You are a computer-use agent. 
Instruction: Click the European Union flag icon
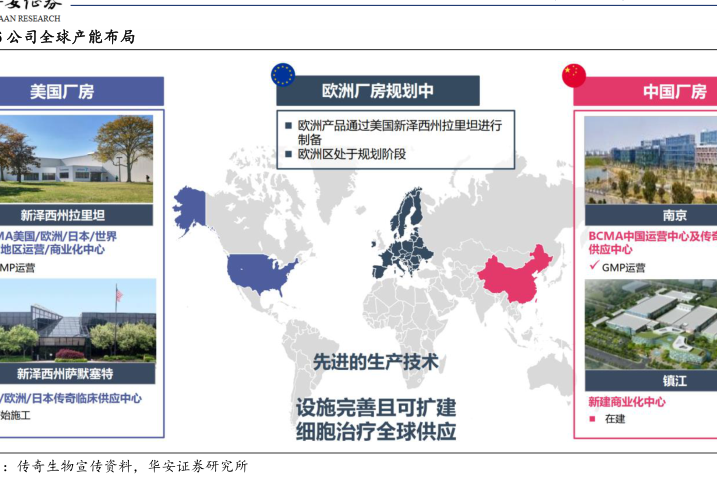click(x=283, y=75)
